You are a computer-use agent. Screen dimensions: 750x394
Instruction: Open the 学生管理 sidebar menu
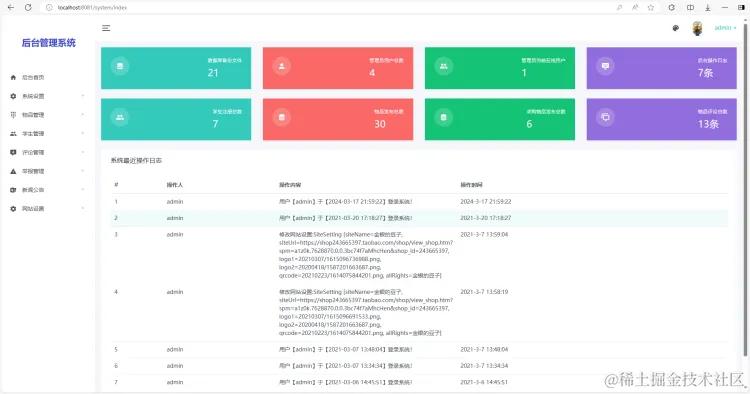click(33, 133)
